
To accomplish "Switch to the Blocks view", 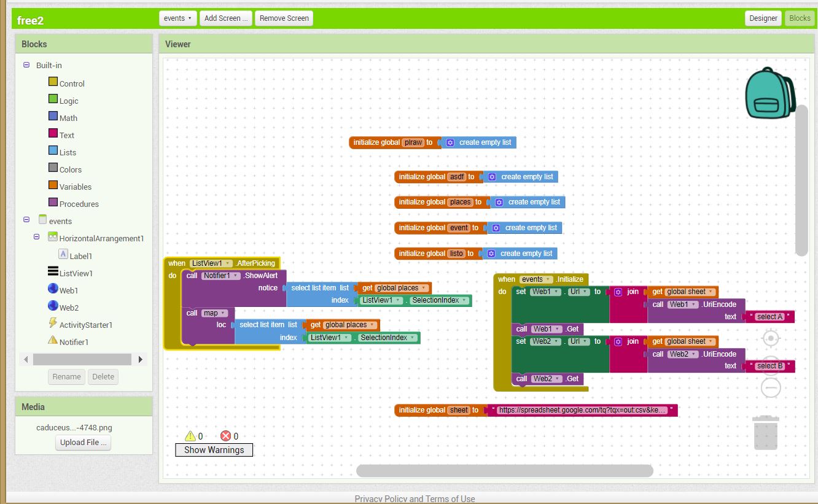I will (x=800, y=18).
